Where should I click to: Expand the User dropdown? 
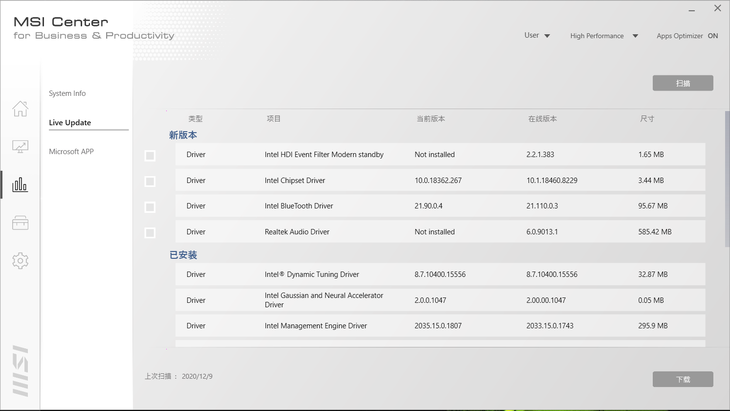[537, 36]
